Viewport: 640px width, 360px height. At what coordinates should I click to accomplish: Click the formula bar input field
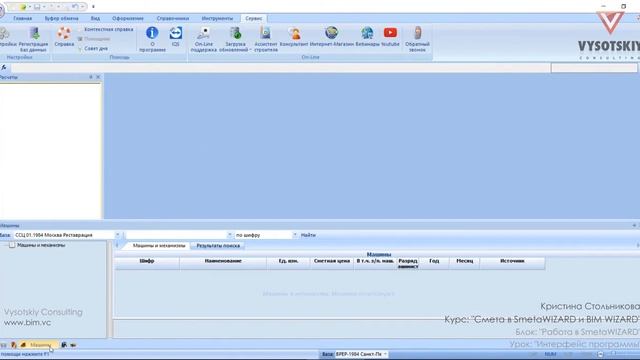tap(280, 68)
